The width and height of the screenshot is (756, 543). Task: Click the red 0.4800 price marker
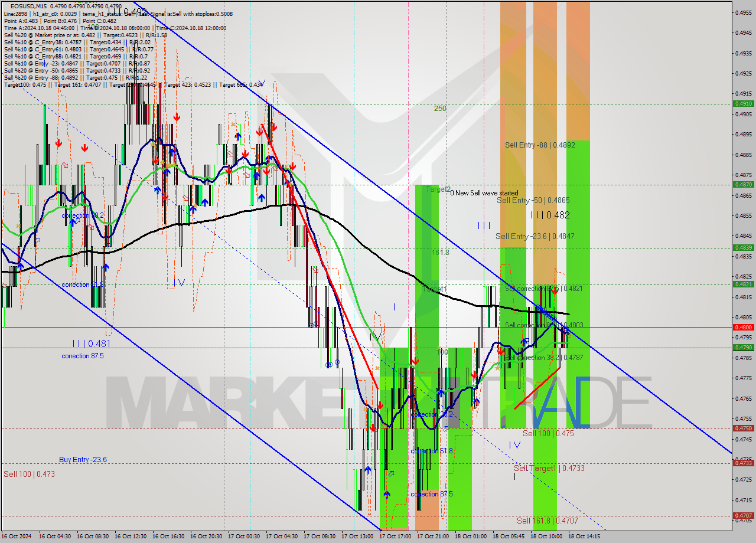743,327
